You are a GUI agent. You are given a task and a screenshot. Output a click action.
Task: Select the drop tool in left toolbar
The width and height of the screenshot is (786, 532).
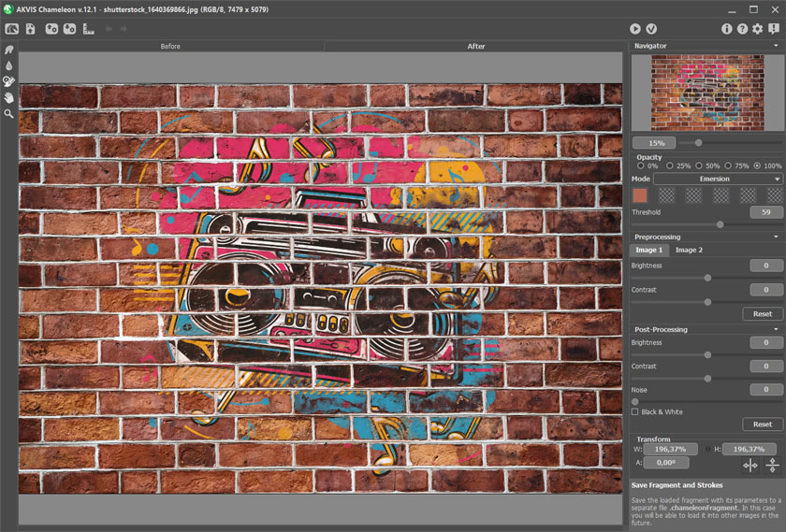click(9, 65)
